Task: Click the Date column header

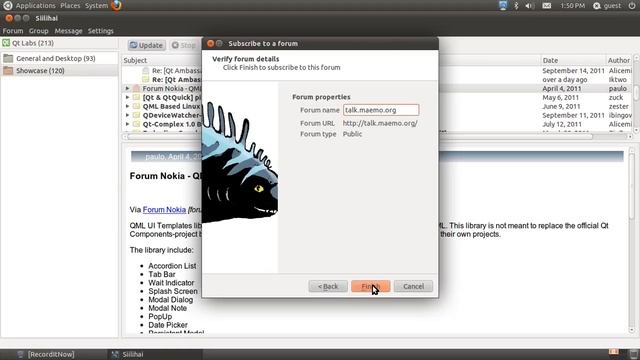Action: [573, 60]
